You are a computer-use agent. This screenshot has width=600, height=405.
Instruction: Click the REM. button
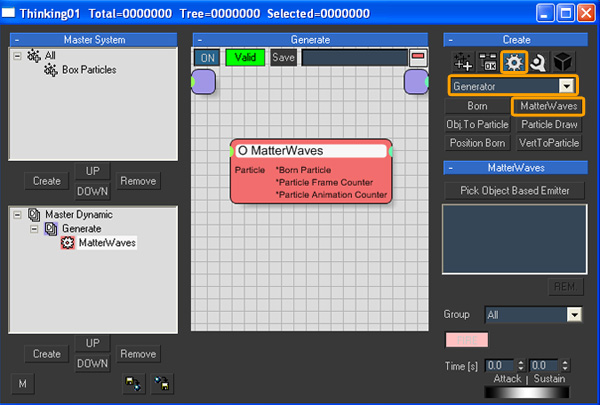click(x=565, y=287)
